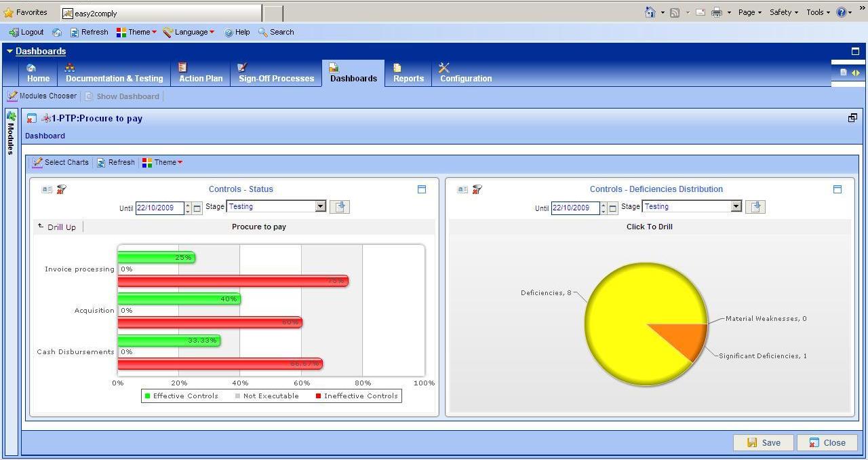
Task: Open calendar picker in Deficiencies Distribution
Action: tap(613, 208)
